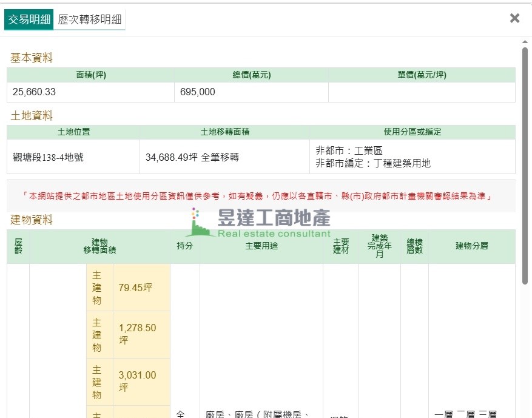This screenshot has height=418, width=532.
Task: Click the scrollbar up arrow
Action: [x=525, y=42]
